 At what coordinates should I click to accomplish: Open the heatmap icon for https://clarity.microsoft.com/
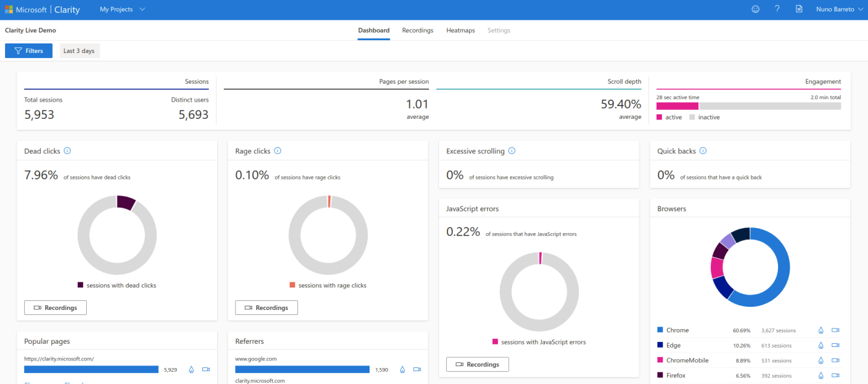(x=191, y=369)
